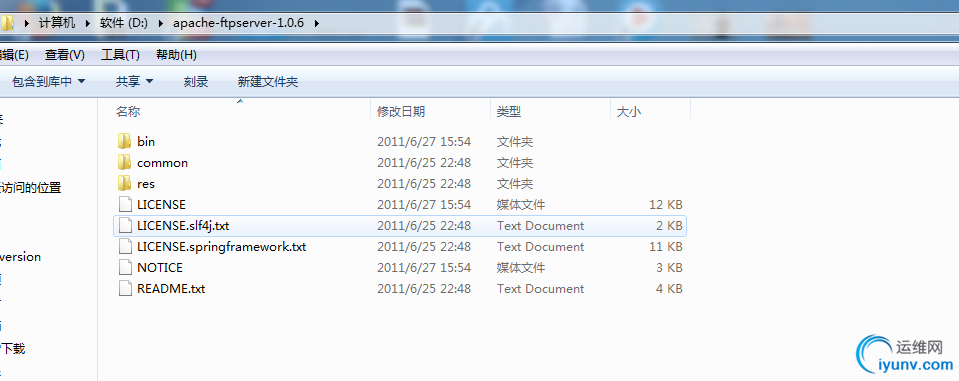
Task: Click the LICENSE.springframework.txt file icon
Action: pos(125,246)
